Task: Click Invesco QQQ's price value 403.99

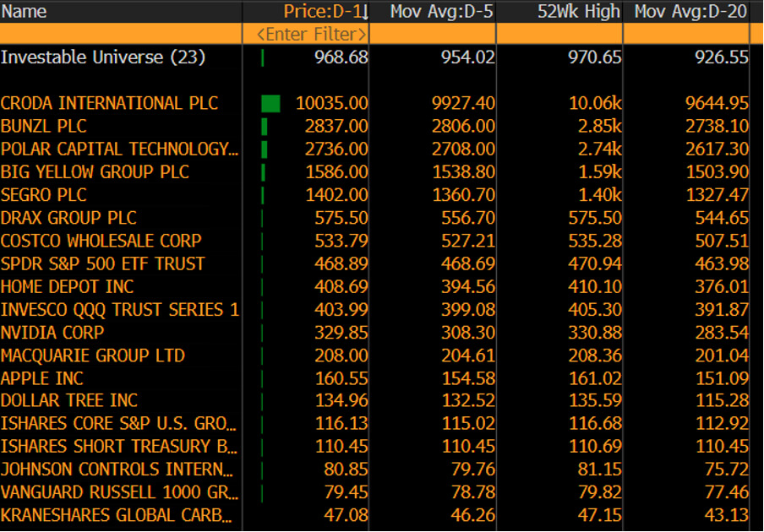Action: pos(341,310)
